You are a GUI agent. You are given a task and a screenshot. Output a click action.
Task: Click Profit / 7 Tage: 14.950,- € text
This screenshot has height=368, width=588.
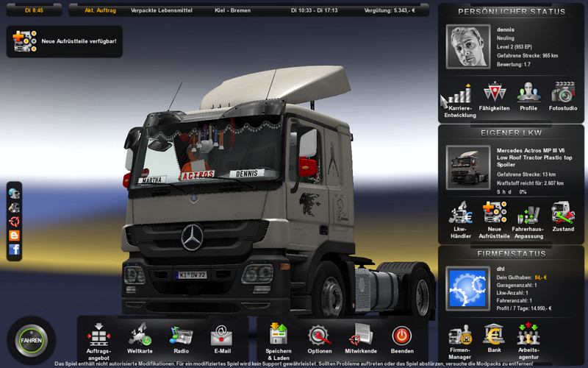[x=524, y=308]
